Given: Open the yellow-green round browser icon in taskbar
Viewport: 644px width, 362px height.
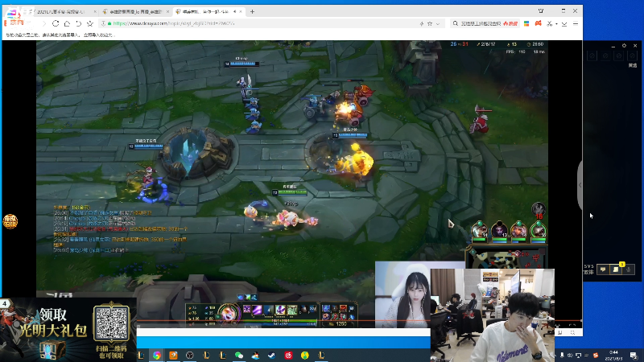Looking at the screenshot, I should pyautogui.click(x=305, y=355).
